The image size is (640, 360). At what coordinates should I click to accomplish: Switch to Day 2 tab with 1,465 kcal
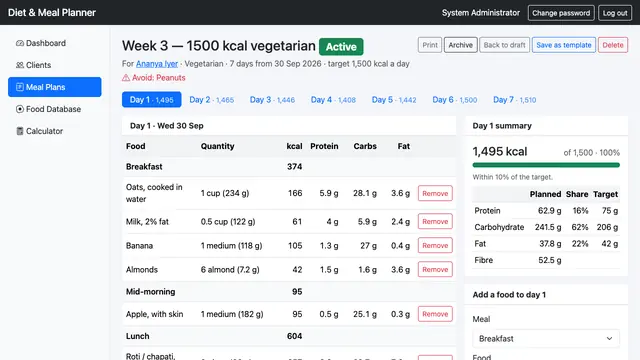click(211, 100)
